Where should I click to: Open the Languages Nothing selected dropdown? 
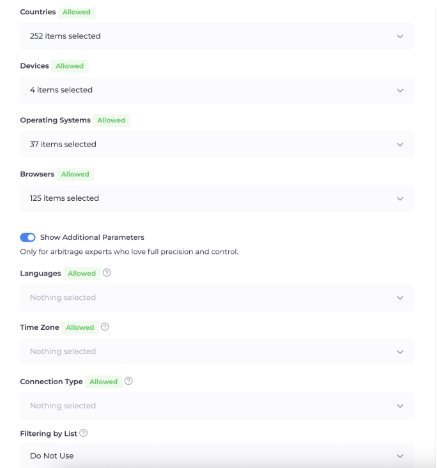[x=217, y=298]
